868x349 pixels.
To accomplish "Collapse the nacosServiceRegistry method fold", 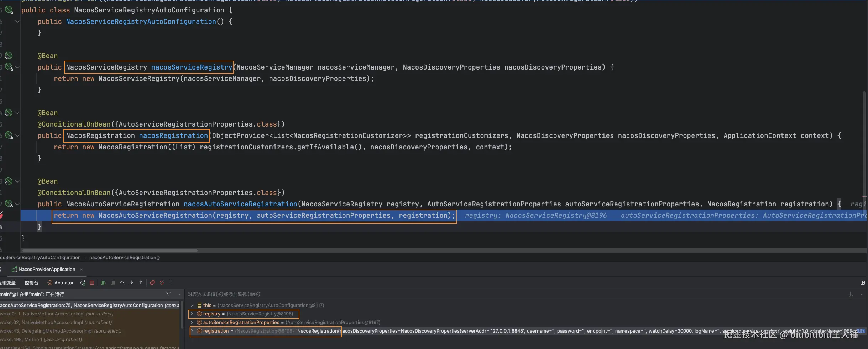I will (x=17, y=67).
